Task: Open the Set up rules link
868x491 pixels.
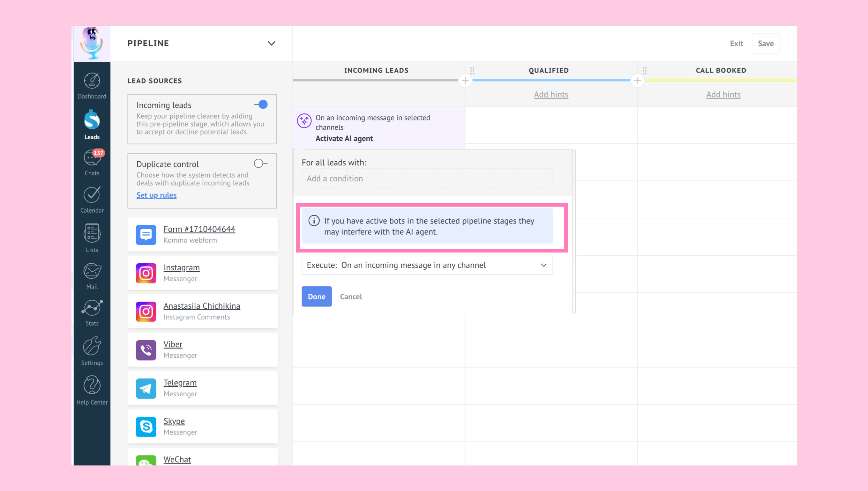Action: 156,195
